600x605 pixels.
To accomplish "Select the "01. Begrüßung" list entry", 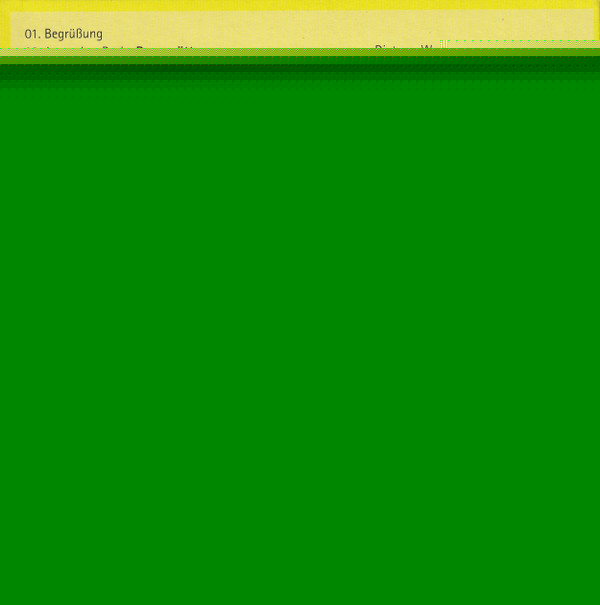I will (x=63, y=34).
